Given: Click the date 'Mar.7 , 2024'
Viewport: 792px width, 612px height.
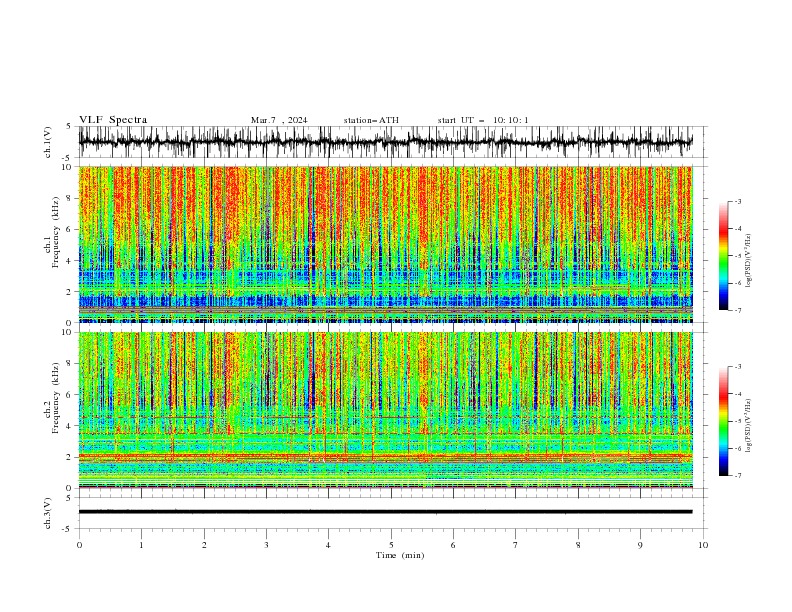Looking at the screenshot, I should coord(279,120).
